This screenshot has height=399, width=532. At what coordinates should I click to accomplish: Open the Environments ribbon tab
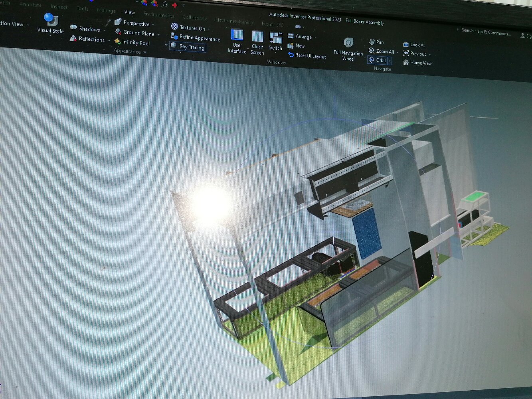158,15
